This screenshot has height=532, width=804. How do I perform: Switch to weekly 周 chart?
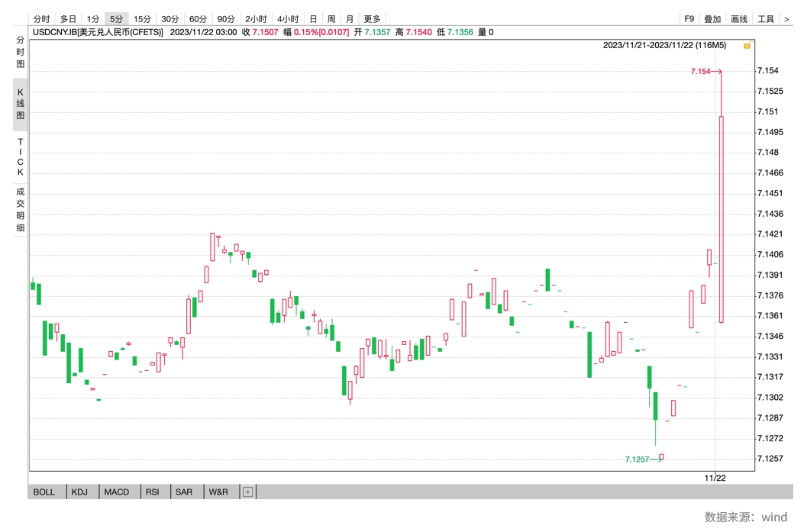[x=331, y=19]
